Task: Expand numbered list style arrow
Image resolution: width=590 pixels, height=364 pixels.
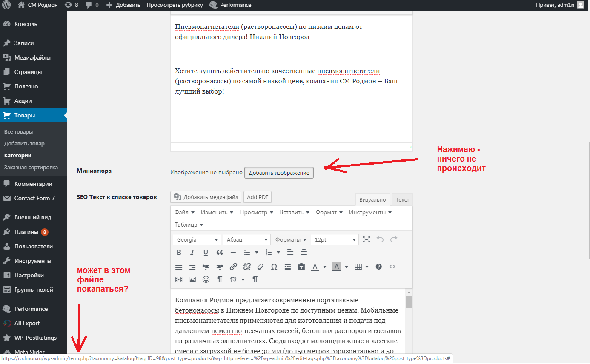Action: click(x=278, y=252)
